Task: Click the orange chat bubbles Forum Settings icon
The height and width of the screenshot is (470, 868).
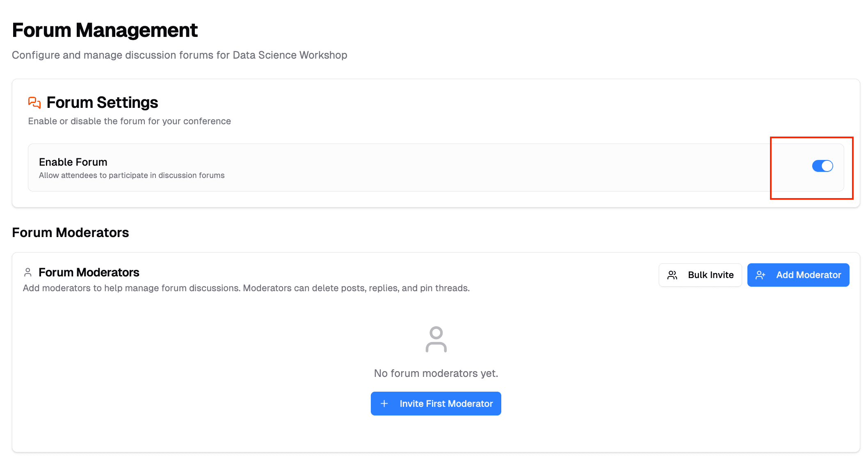Action: point(34,102)
